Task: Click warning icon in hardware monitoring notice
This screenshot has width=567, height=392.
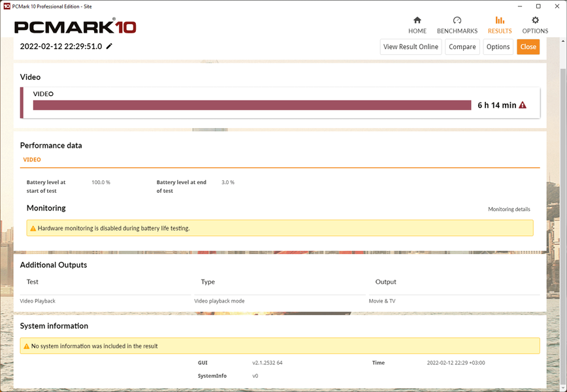Action: [33, 228]
